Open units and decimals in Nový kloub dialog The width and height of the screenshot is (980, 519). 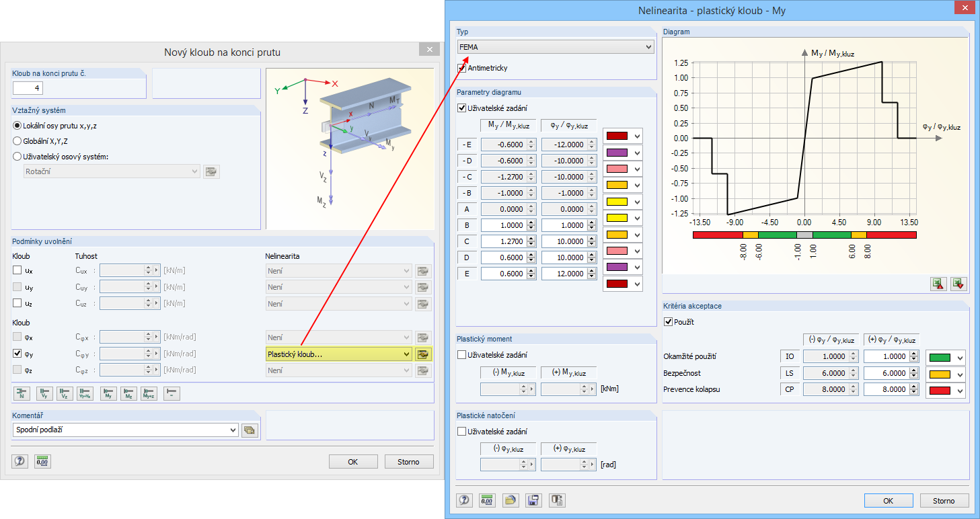coord(43,461)
